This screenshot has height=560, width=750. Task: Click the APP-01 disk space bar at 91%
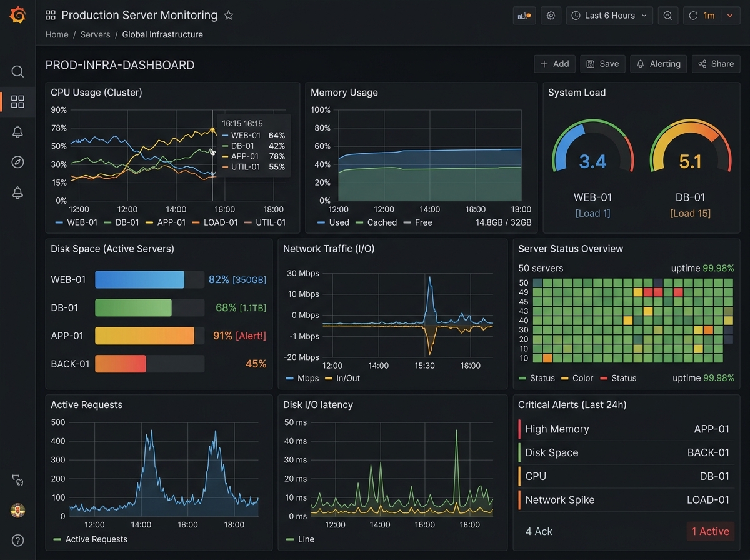point(149,336)
